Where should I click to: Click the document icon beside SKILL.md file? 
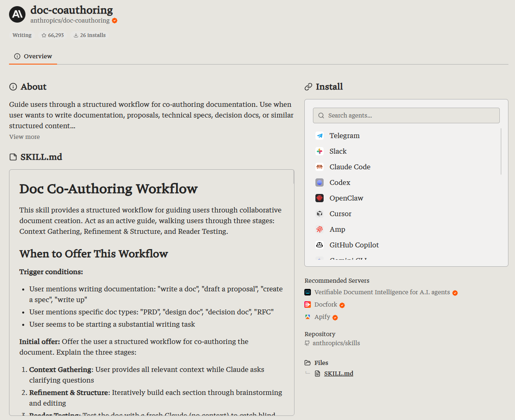pos(317,374)
